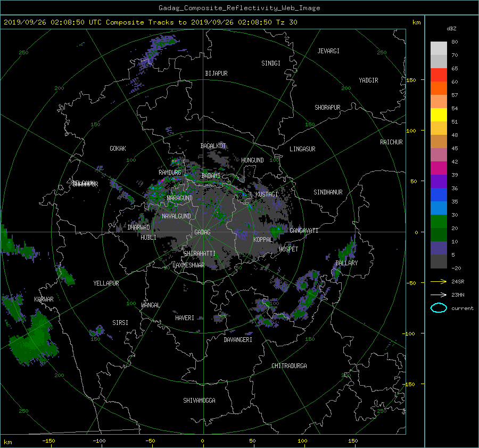Click the NAVALGUND city label
479x448 pixels.
click(x=176, y=216)
